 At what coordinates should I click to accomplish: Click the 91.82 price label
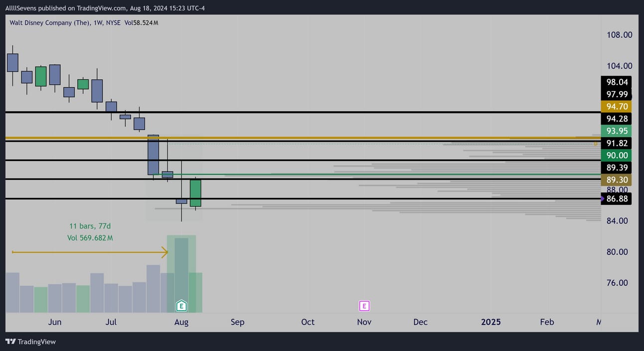coord(617,143)
